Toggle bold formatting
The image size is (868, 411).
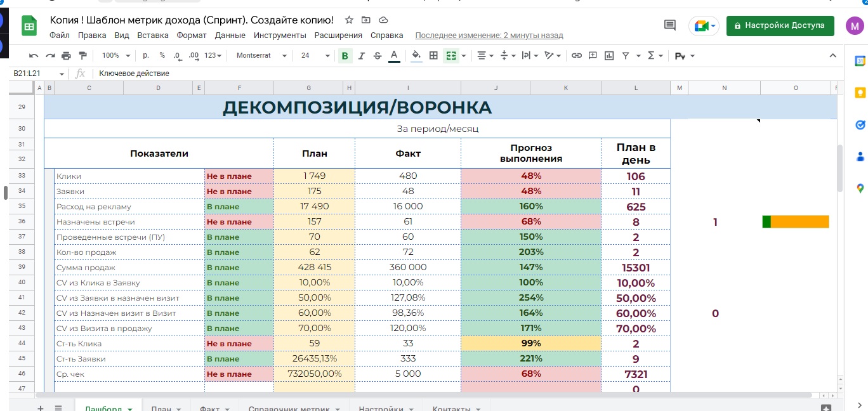click(345, 56)
